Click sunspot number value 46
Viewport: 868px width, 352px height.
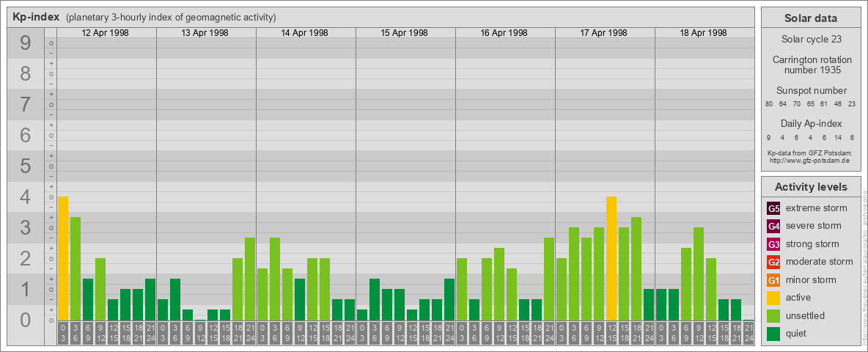pos(838,104)
